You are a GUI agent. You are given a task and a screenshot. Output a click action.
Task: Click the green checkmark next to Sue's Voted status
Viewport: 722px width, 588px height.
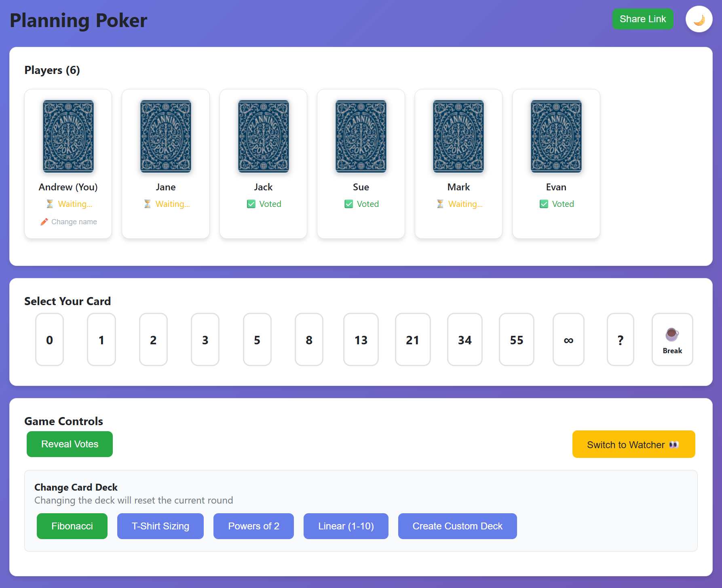pyautogui.click(x=348, y=204)
